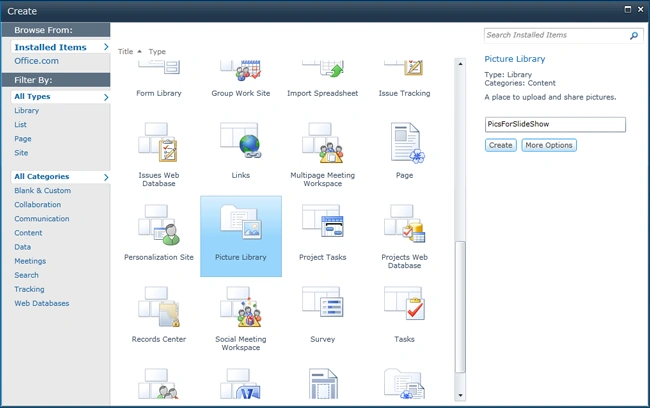The image size is (650, 408).
Task: Show All Categories
Action: (x=61, y=177)
